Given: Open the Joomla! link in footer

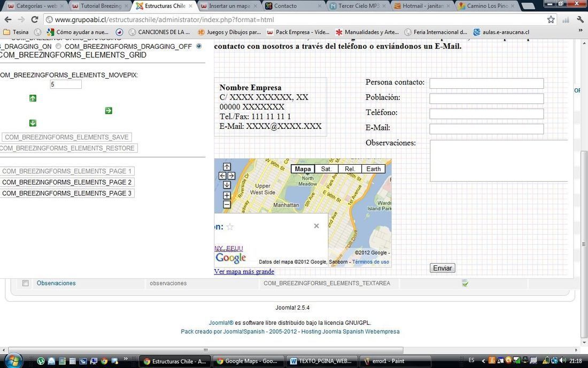Looking at the screenshot, I should tap(221, 323).
